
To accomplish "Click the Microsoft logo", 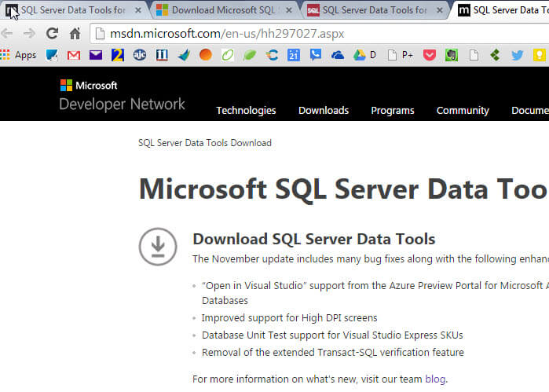I will click(x=89, y=85).
